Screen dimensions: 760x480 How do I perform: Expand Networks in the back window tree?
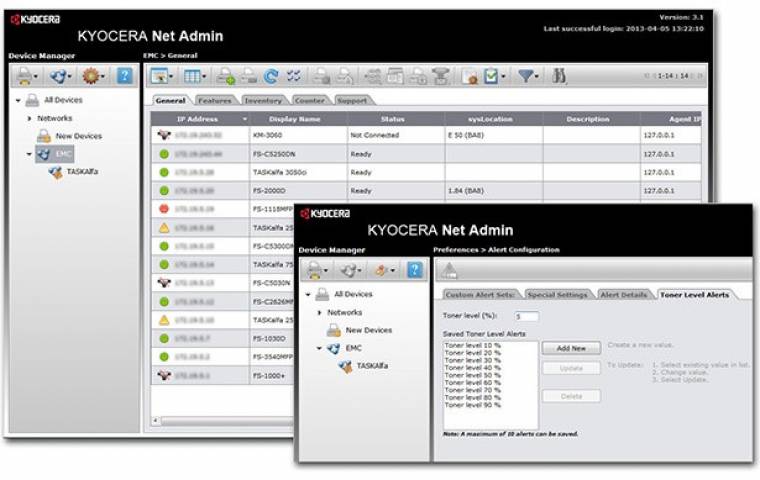29,118
